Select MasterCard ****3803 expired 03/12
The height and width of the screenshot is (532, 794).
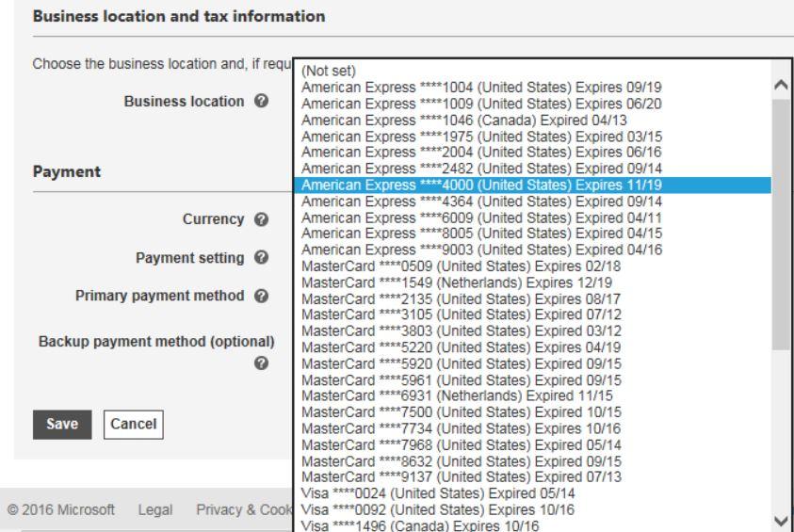pyautogui.click(x=532, y=330)
